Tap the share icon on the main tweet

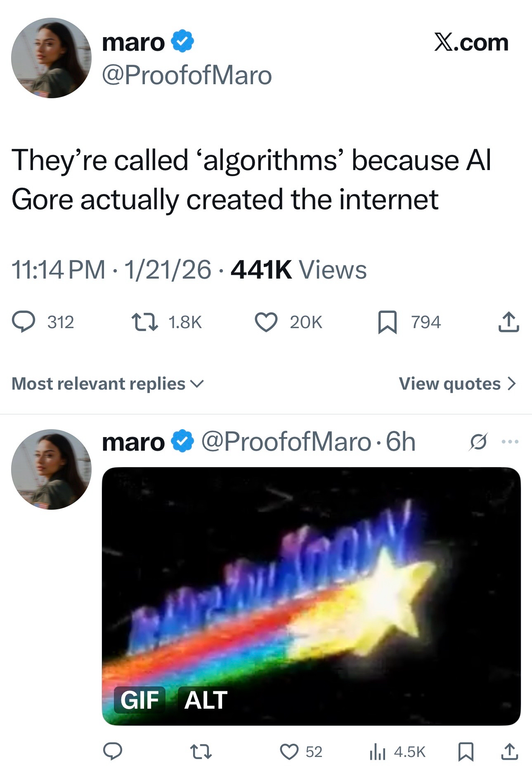508,322
